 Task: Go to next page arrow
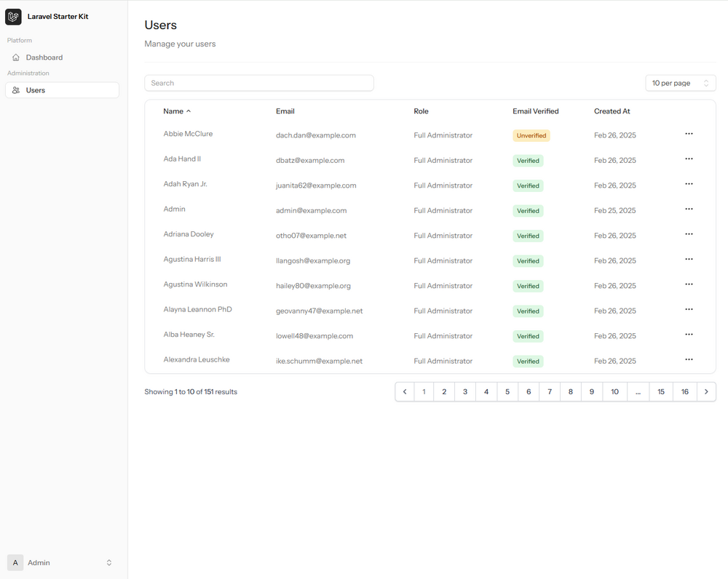(x=706, y=391)
